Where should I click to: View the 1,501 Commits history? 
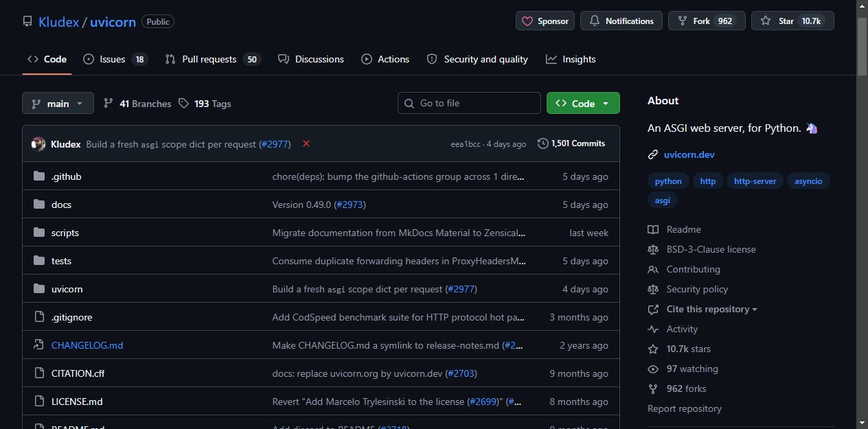click(571, 143)
